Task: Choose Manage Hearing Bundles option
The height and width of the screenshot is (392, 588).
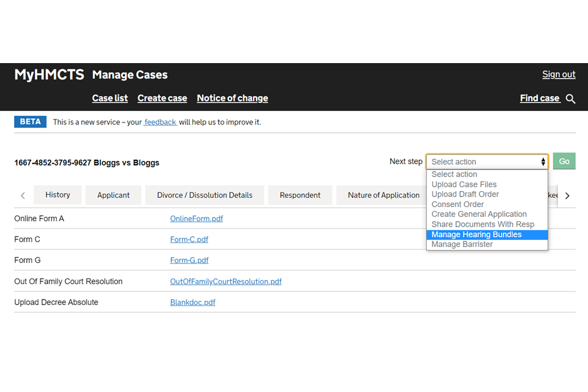Action: [477, 235]
